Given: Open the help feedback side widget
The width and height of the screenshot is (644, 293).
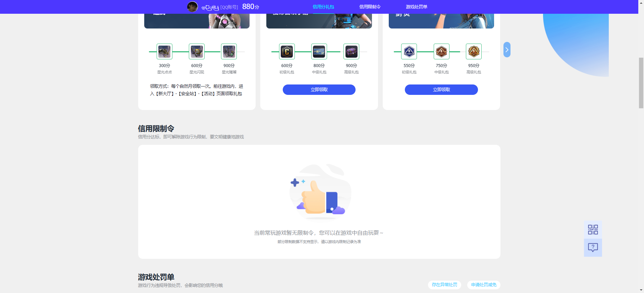Looking at the screenshot, I should pyautogui.click(x=593, y=248).
